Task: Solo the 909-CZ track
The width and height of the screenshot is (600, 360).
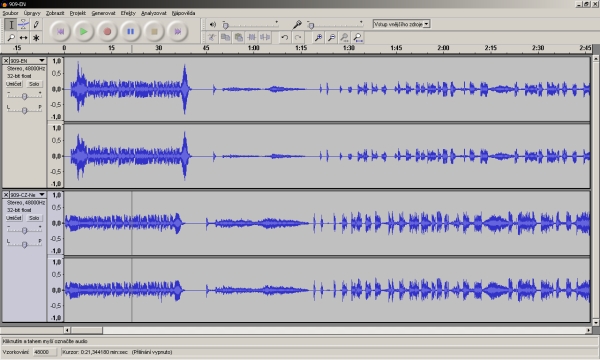Action: point(34,218)
